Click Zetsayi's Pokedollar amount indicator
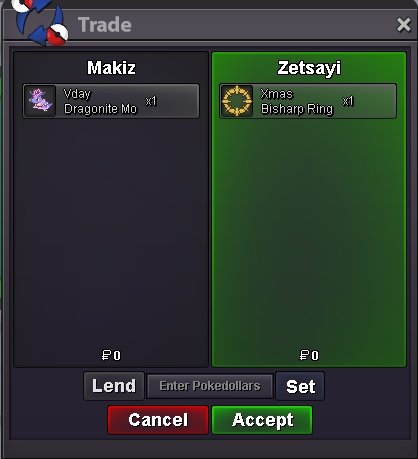 click(309, 355)
